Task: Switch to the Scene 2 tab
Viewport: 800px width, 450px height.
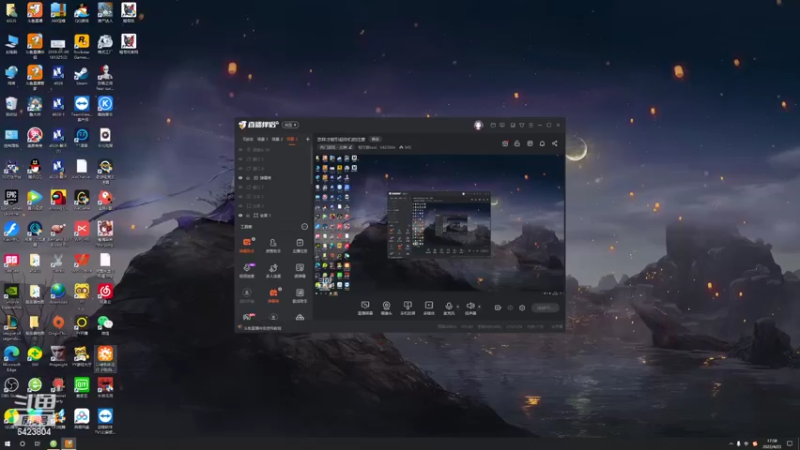Action: pos(277,139)
